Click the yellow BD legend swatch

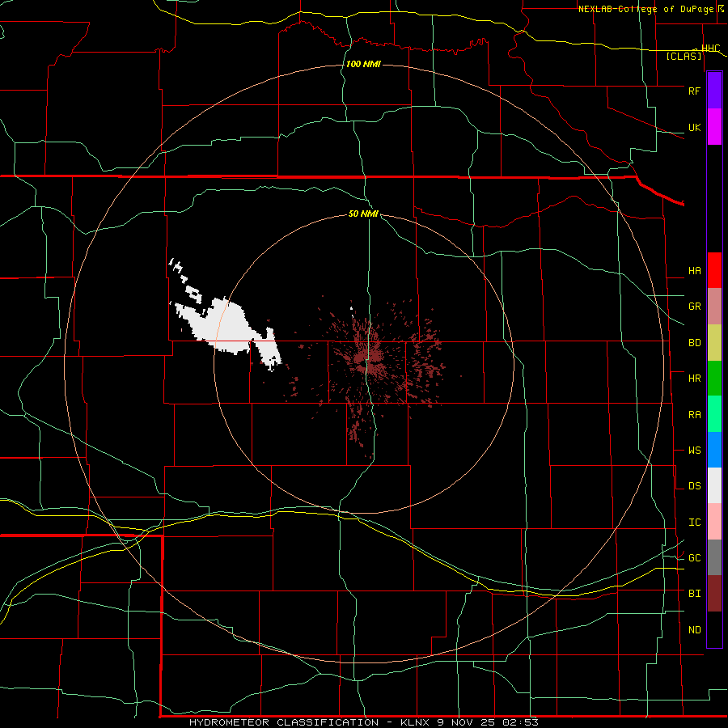[x=714, y=343]
